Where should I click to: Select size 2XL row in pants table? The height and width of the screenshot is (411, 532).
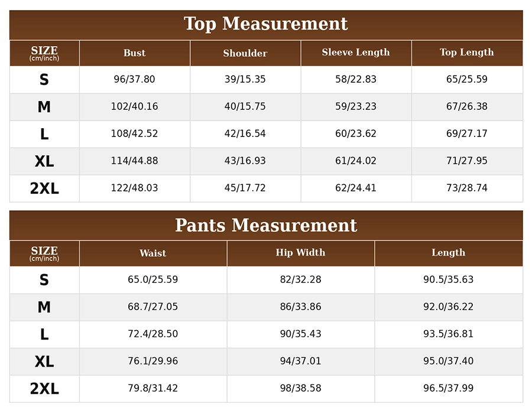(266, 389)
